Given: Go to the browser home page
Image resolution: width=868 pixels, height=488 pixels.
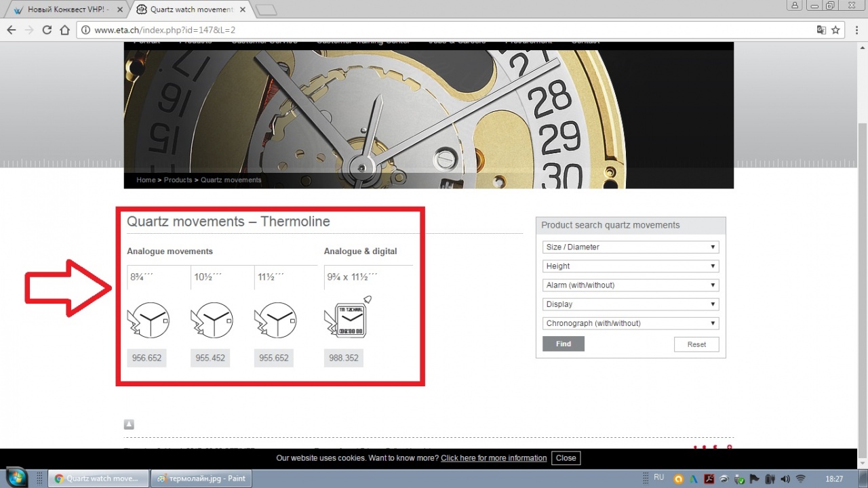Looking at the screenshot, I should click(64, 30).
